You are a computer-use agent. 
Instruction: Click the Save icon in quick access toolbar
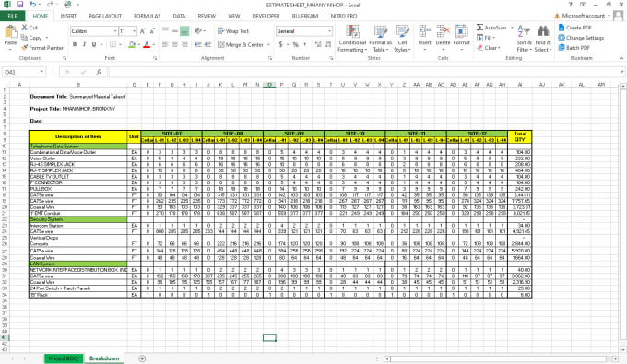19,5
